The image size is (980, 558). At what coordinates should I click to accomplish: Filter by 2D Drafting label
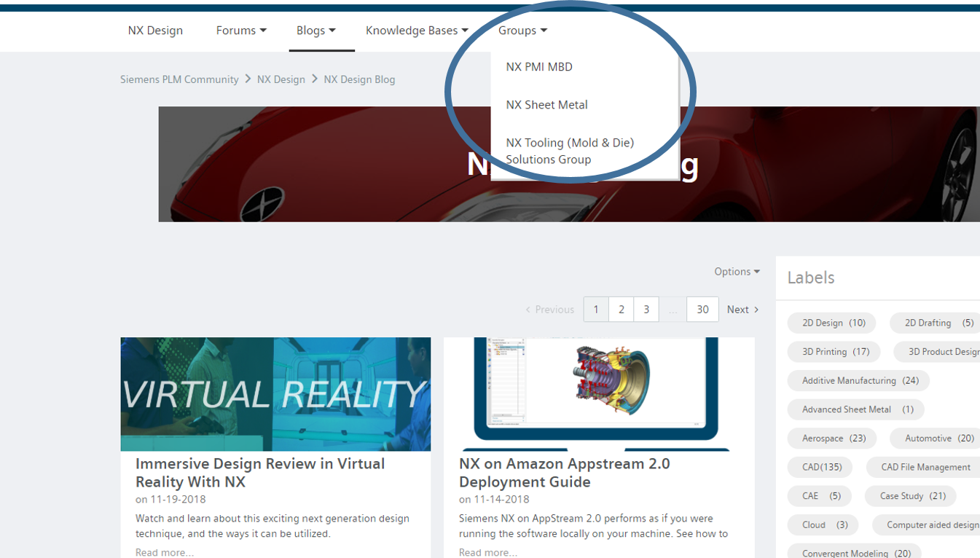pyautogui.click(x=936, y=323)
